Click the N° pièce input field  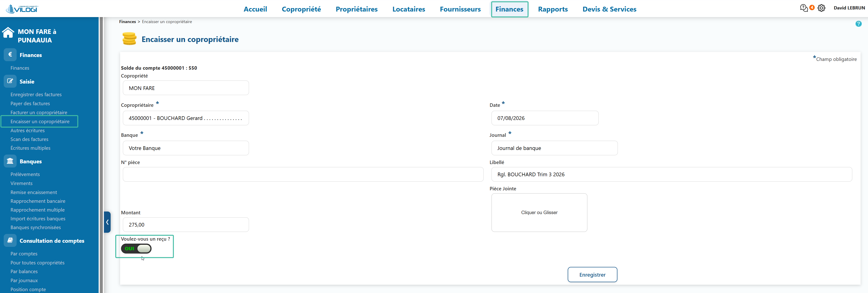tap(303, 174)
